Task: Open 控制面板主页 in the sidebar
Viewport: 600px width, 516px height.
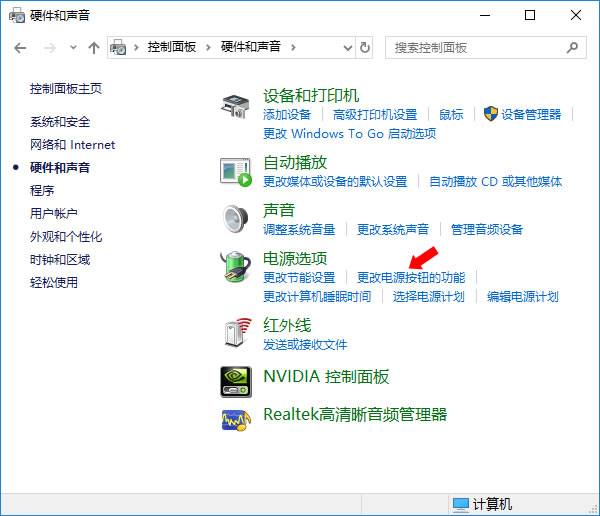Action: click(66, 89)
